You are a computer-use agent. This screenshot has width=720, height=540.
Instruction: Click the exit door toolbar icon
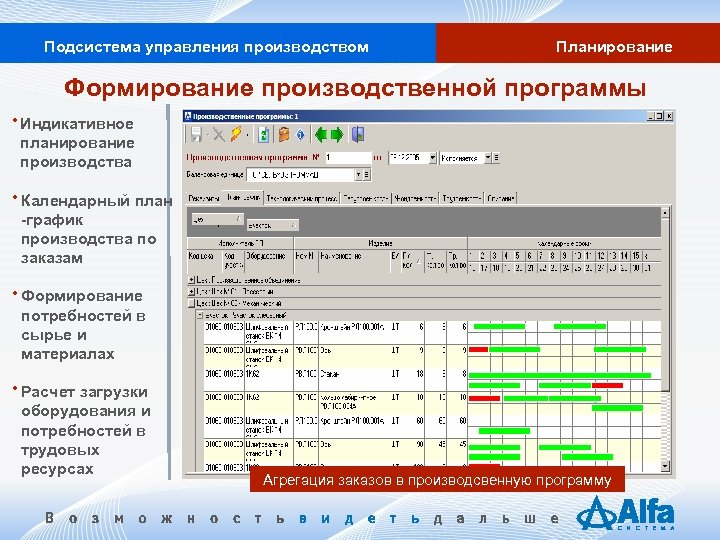(358, 135)
